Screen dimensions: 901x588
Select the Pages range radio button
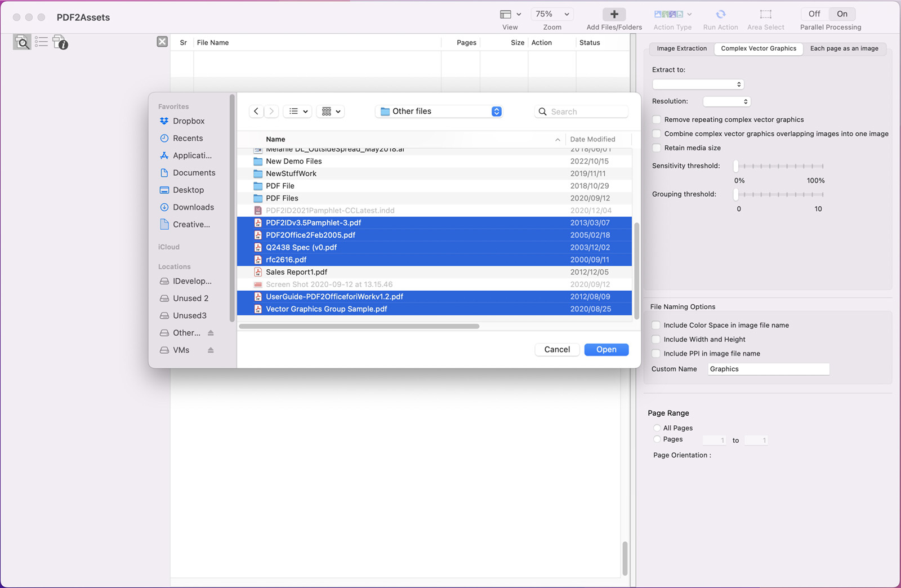pos(657,439)
